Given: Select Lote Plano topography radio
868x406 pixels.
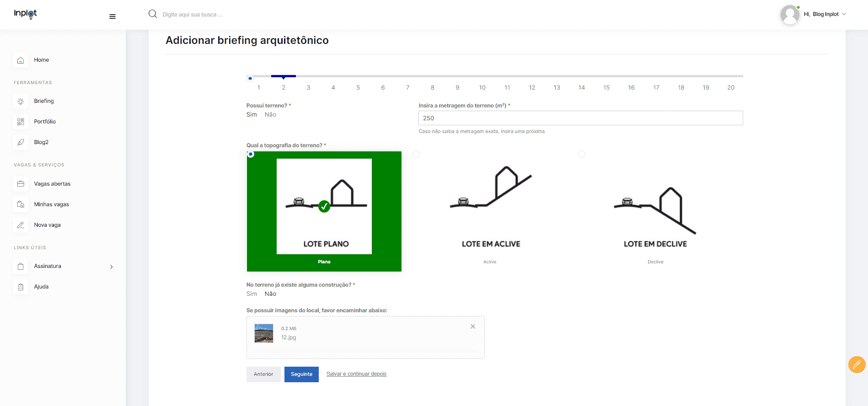Looking at the screenshot, I should [x=251, y=154].
